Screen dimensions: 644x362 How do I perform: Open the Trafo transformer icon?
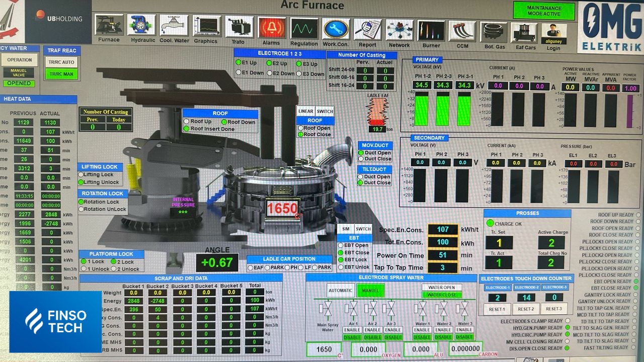point(239,27)
